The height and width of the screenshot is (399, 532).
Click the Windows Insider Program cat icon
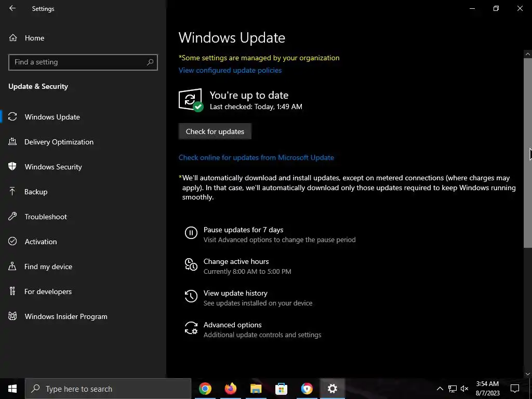pyautogui.click(x=12, y=316)
